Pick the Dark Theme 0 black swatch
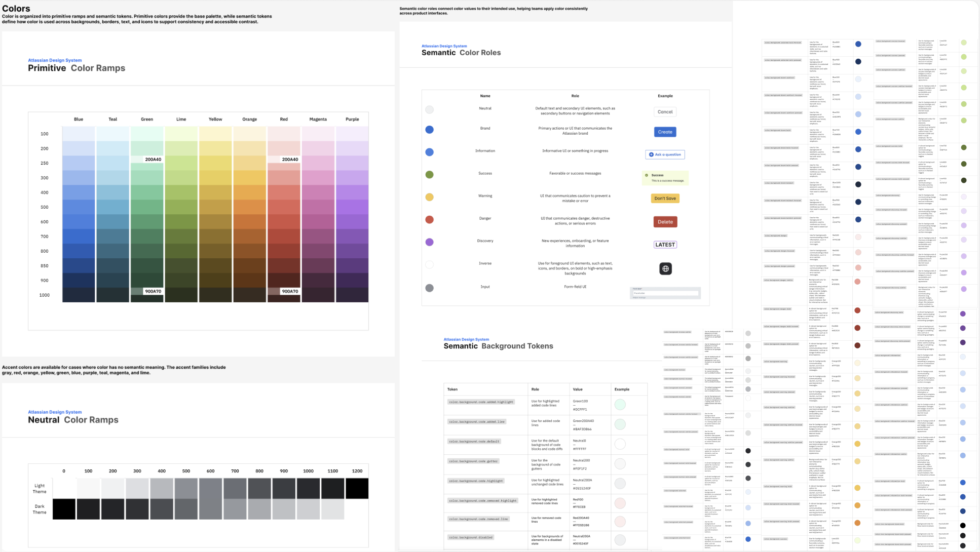The image size is (980, 552). click(x=64, y=509)
